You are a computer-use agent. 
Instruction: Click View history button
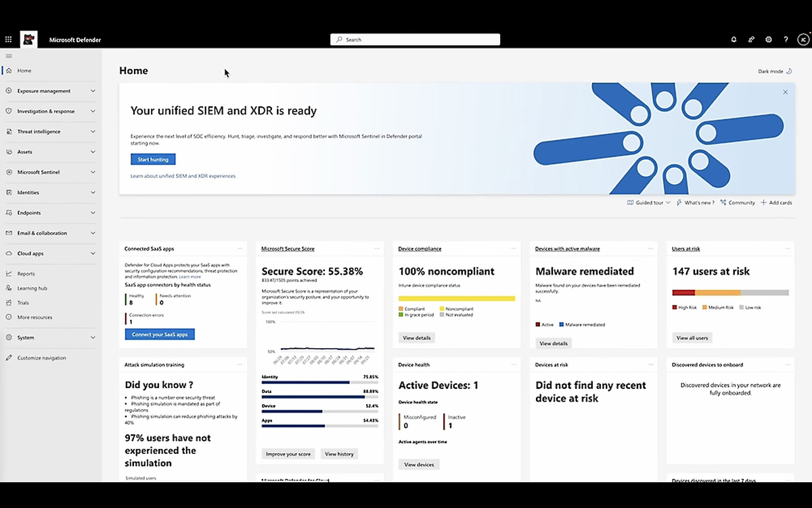339,454
